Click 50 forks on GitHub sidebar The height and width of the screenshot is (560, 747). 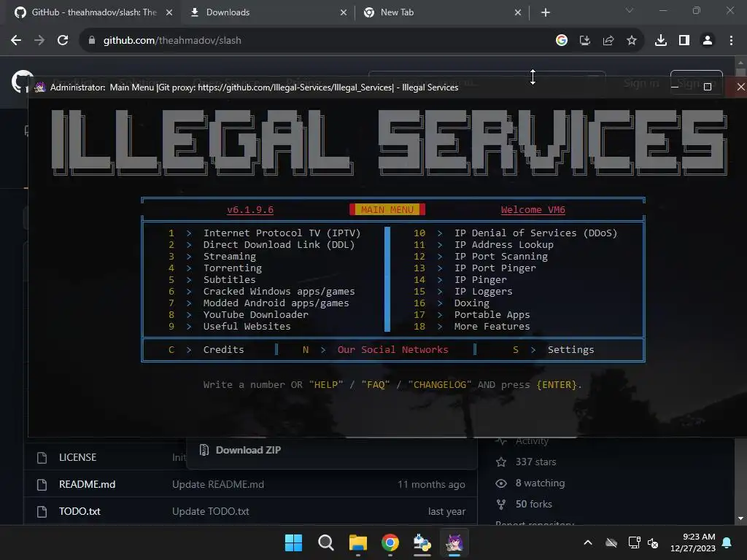pyautogui.click(x=533, y=504)
